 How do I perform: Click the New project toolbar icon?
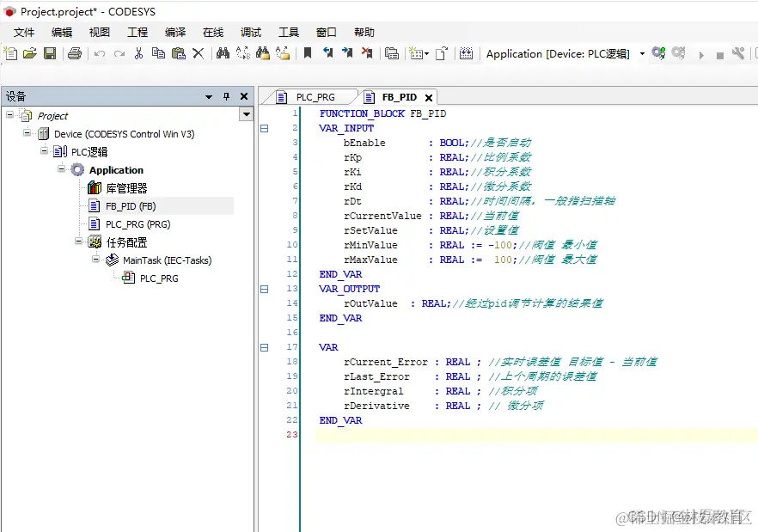tap(10, 53)
